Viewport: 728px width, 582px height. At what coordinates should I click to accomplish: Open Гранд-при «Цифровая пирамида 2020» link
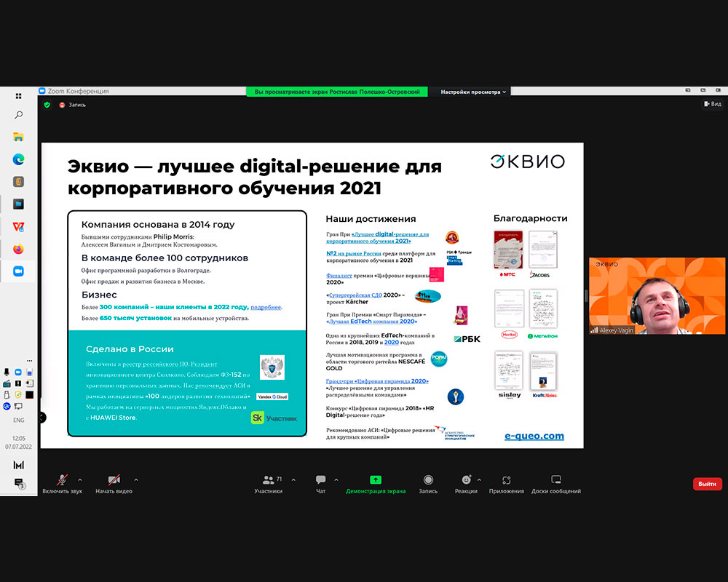click(x=377, y=381)
